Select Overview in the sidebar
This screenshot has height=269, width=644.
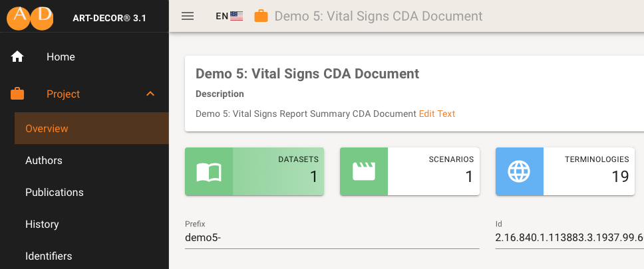[x=47, y=129]
